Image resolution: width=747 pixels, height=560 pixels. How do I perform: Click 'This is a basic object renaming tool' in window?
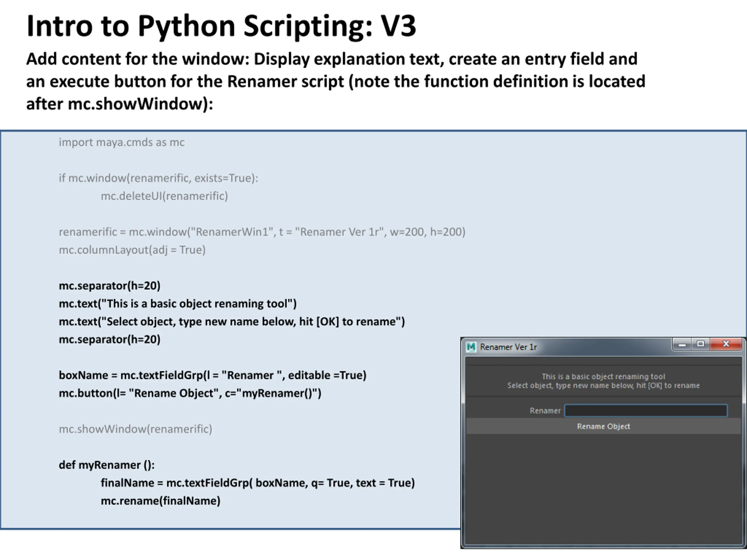(x=603, y=376)
